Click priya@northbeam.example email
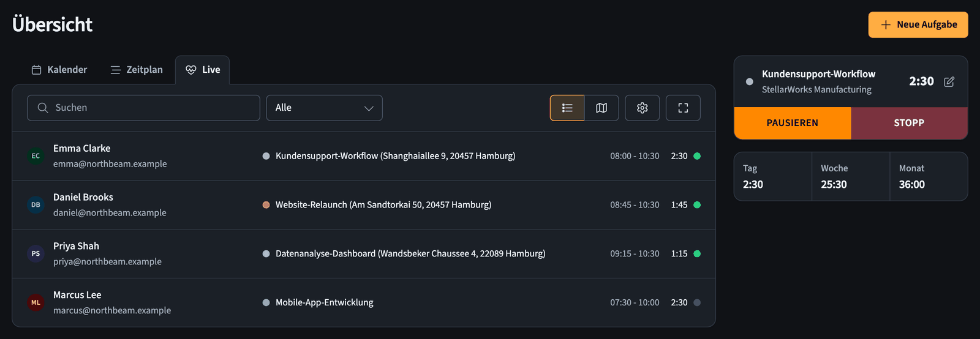This screenshot has height=339, width=980. [x=107, y=261]
